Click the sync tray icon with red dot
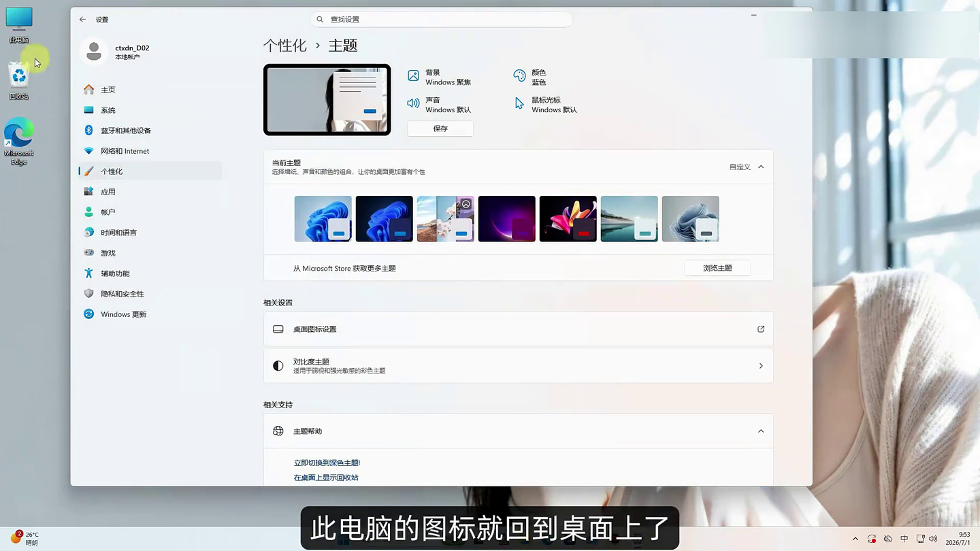 (872, 539)
